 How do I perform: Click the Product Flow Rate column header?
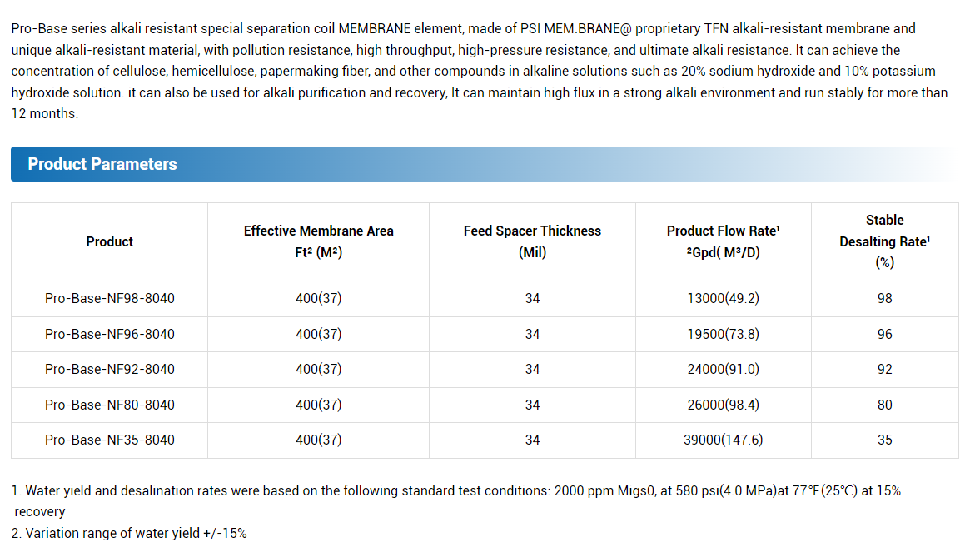[x=723, y=242]
